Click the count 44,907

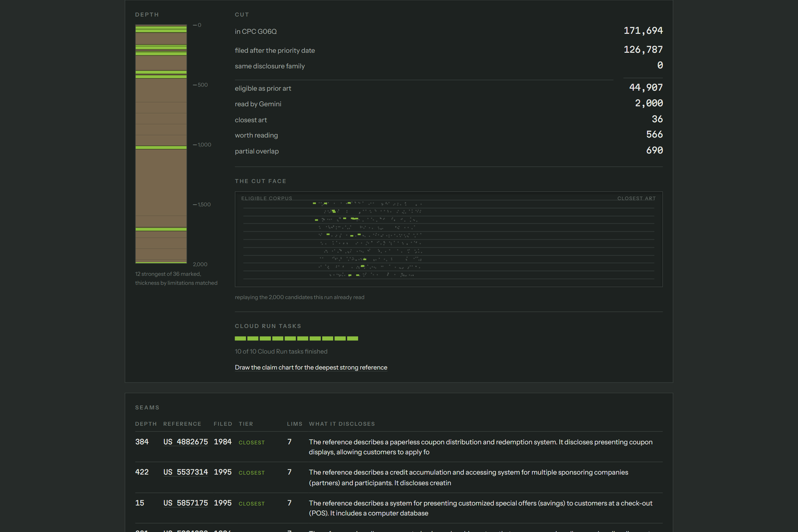[646, 87]
